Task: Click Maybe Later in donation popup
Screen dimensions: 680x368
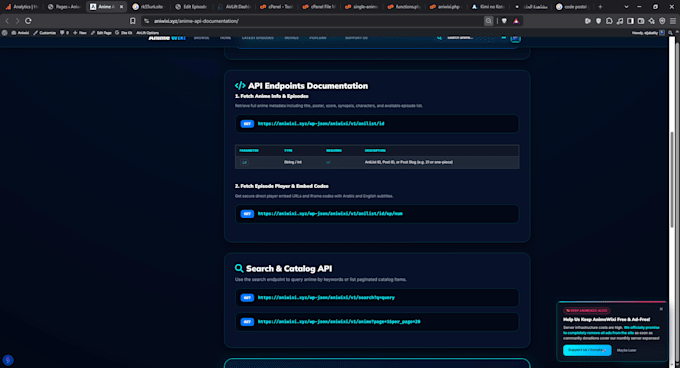Action: [627, 350]
